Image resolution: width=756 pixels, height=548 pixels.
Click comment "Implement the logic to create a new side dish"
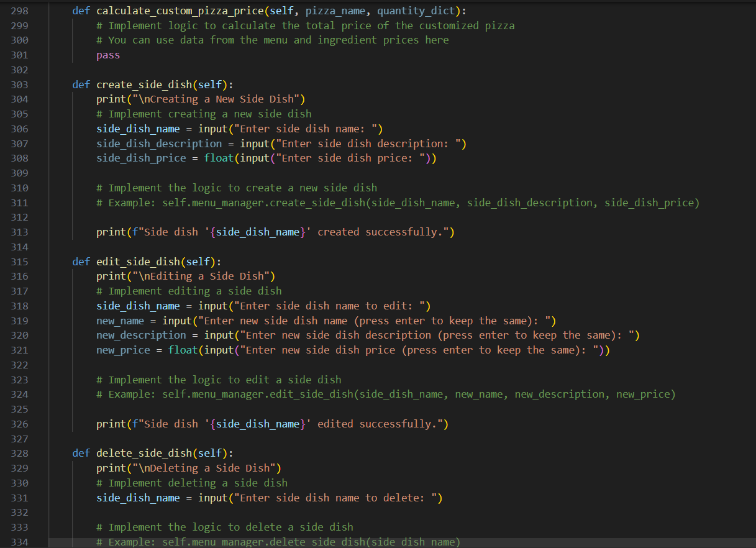(237, 188)
